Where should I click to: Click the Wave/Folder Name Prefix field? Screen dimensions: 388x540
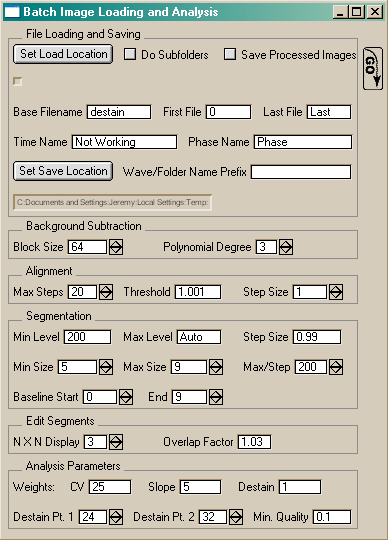pos(301,172)
